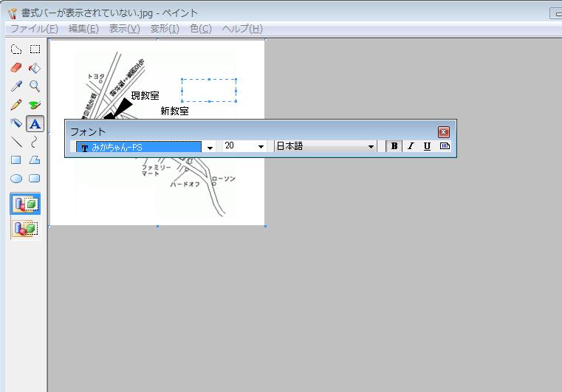Open the 色(C) menu
This screenshot has height=392, width=562.
click(x=201, y=29)
